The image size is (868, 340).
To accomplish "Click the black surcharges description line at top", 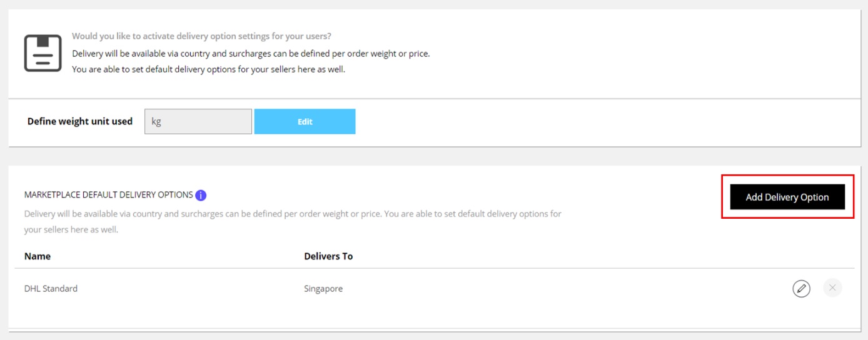I will coord(251,54).
